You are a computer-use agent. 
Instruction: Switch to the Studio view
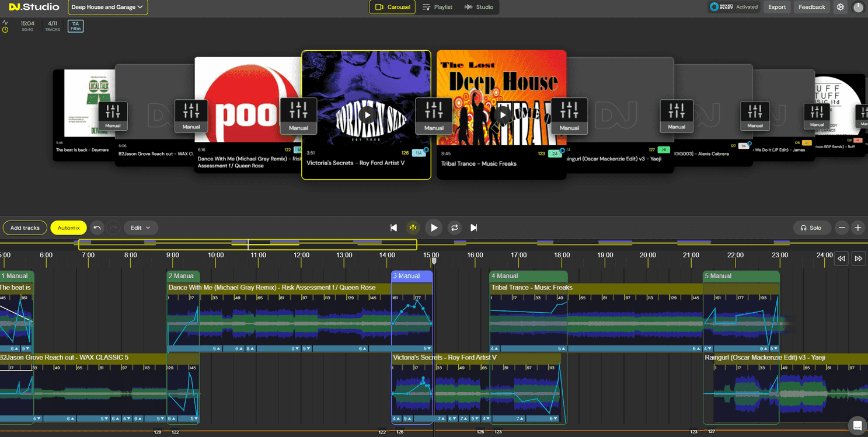[479, 8]
